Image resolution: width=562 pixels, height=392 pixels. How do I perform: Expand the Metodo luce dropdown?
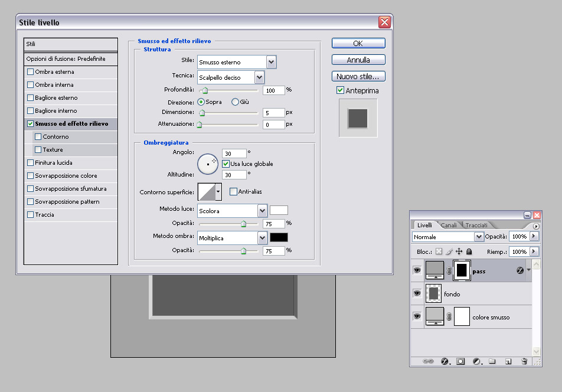coord(263,211)
